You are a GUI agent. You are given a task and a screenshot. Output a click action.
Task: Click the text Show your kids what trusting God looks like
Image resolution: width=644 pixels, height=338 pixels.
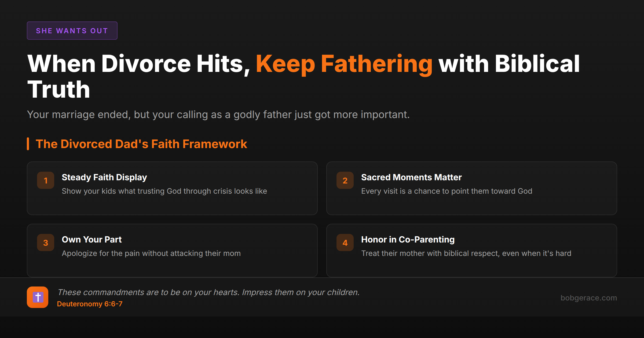tap(164, 191)
